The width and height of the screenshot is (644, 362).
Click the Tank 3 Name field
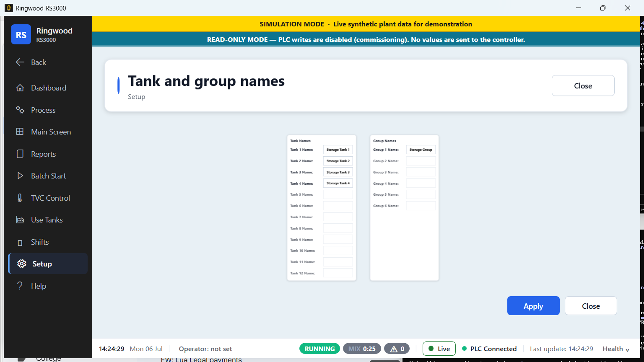[x=338, y=172]
